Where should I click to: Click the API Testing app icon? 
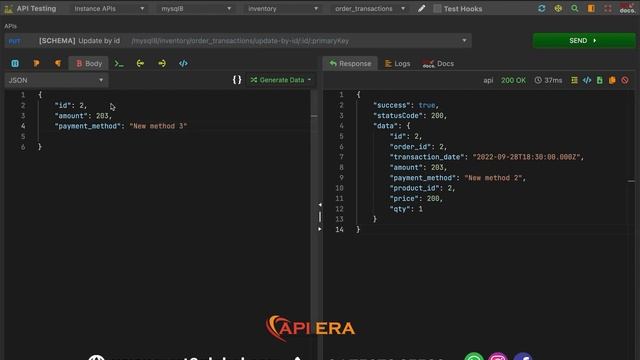pos(8,9)
